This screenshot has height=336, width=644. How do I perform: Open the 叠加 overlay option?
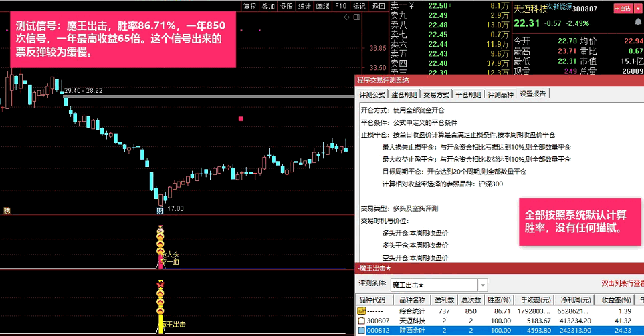[268, 6]
